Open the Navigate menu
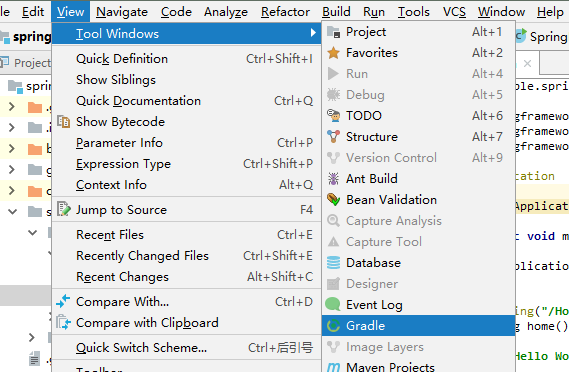 tap(122, 12)
